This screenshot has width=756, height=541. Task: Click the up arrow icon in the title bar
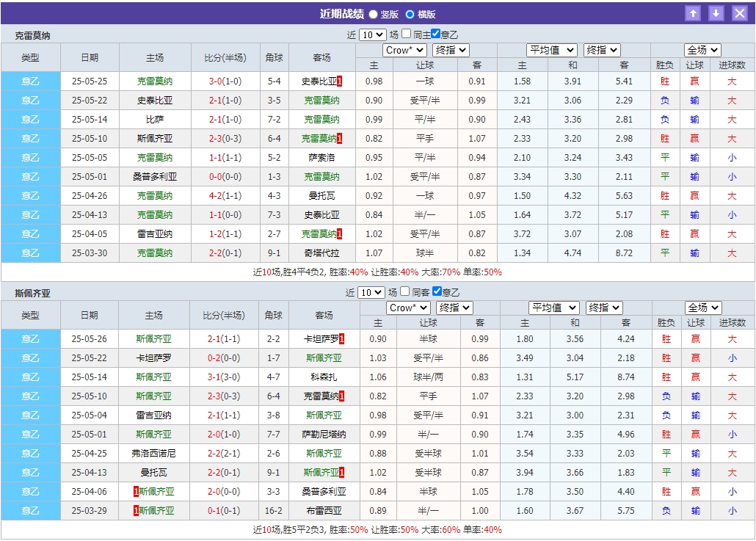click(x=693, y=12)
